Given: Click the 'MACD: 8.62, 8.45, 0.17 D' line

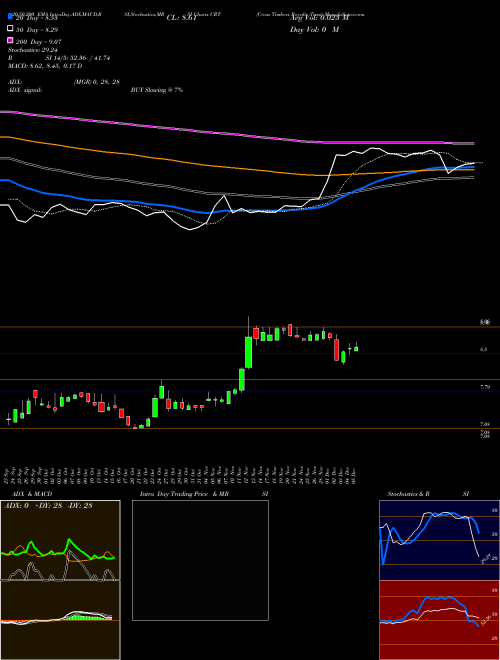Looking at the screenshot, I should click(45, 66).
